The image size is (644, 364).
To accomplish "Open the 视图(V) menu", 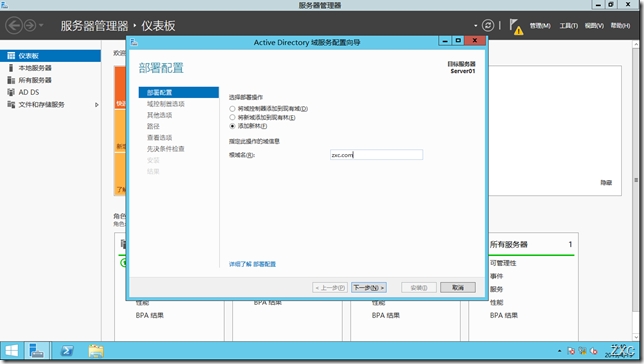I will (594, 25).
